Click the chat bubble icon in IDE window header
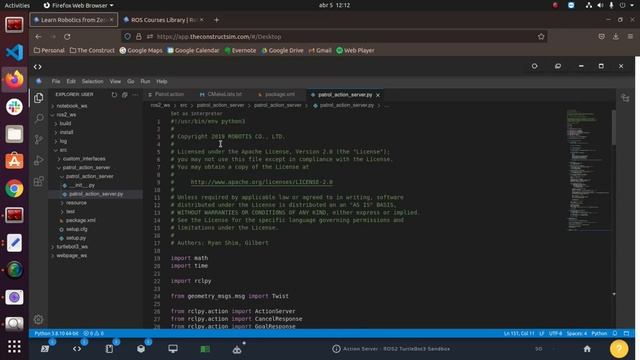Viewport: 640px width, 360px height. point(558,66)
